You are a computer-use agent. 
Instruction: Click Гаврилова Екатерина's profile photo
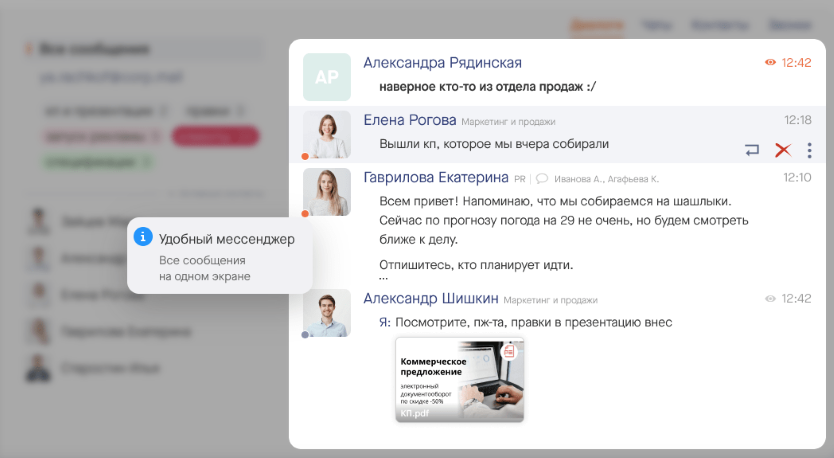[x=326, y=192]
